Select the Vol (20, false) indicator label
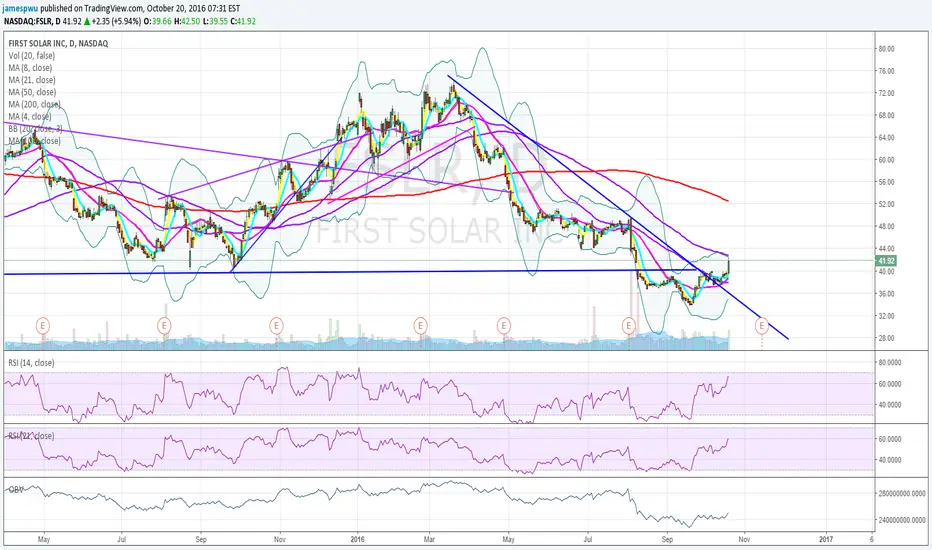This screenshot has width=932, height=550. point(32,55)
